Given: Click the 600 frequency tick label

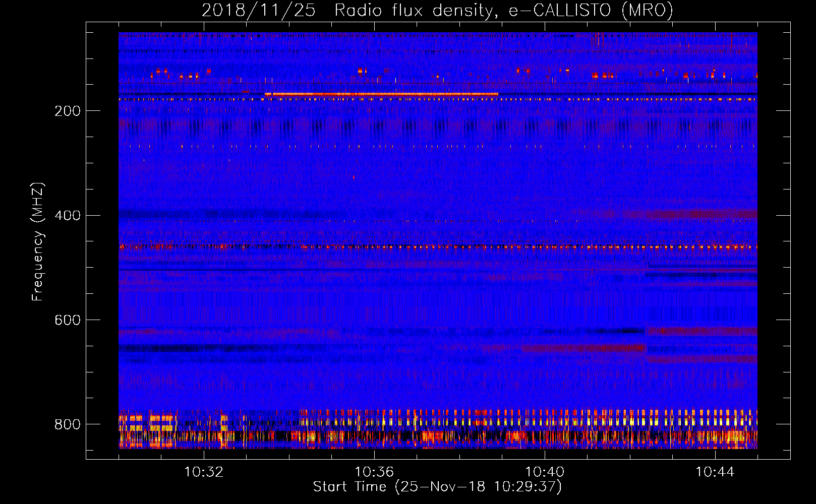Looking at the screenshot, I should (68, 321).
